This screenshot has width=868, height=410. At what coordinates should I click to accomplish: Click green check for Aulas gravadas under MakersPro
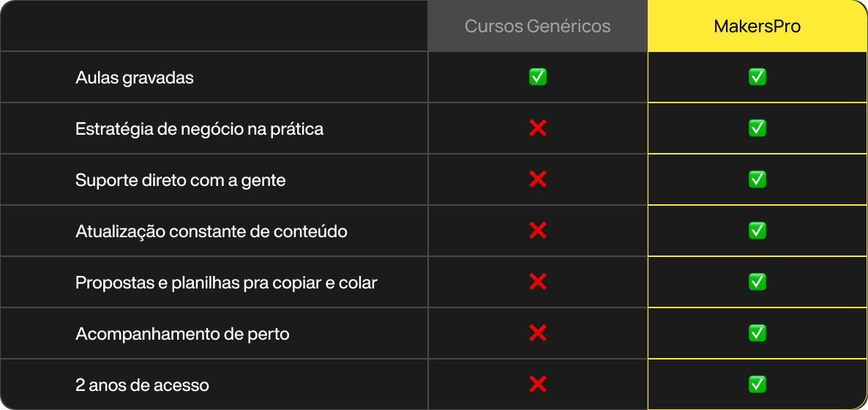click(757, 77)
